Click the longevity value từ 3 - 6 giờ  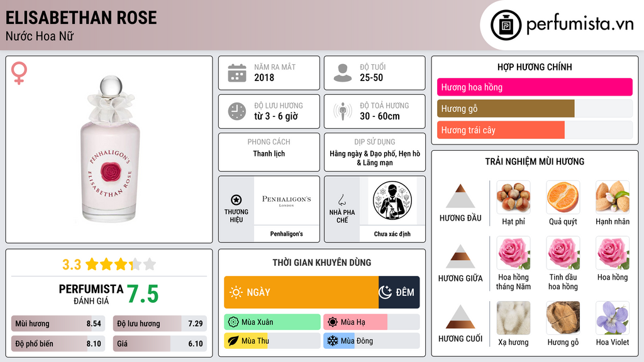click(276, 116)
